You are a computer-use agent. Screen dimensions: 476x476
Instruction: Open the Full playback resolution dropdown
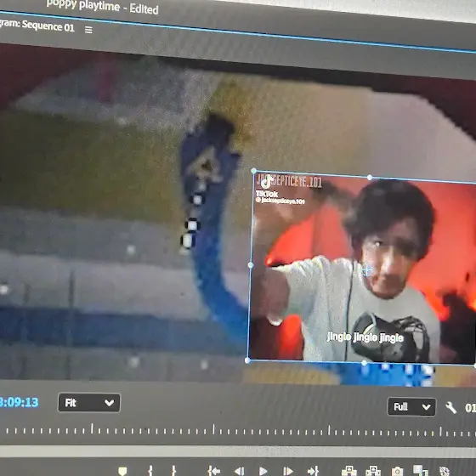(411, 407)
